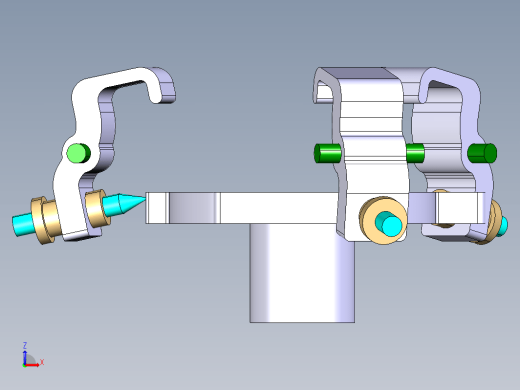This screenshot has width=520, height=390.
Task: Pick the cylindrical base post under the plate
Action: (x=302, y=273)
